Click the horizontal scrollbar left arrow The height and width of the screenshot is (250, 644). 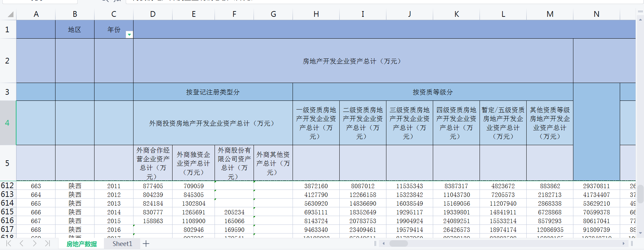pos(383,244)
